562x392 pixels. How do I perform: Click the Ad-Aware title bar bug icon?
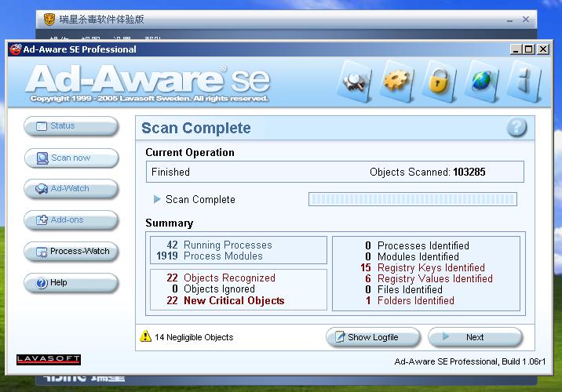tap(16, 49)
